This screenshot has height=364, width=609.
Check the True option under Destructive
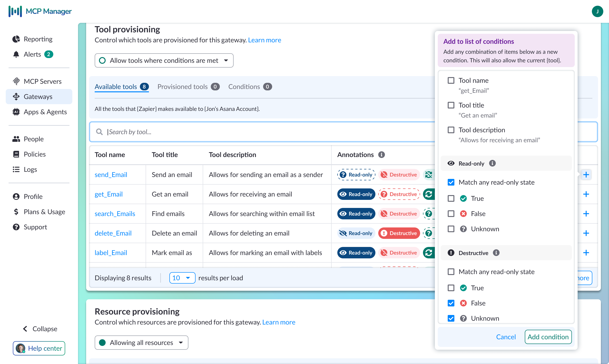coord(451,288)
